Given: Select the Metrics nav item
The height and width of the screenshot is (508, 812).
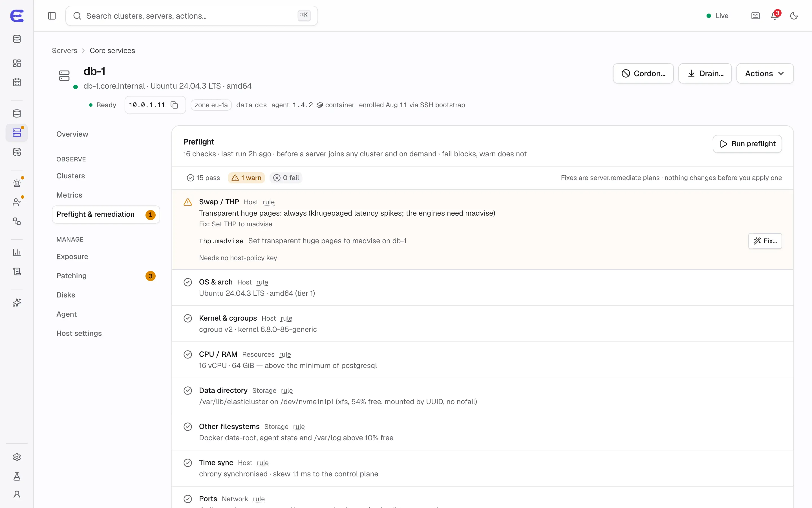Looking at the screenshot, I should (106, 195).
